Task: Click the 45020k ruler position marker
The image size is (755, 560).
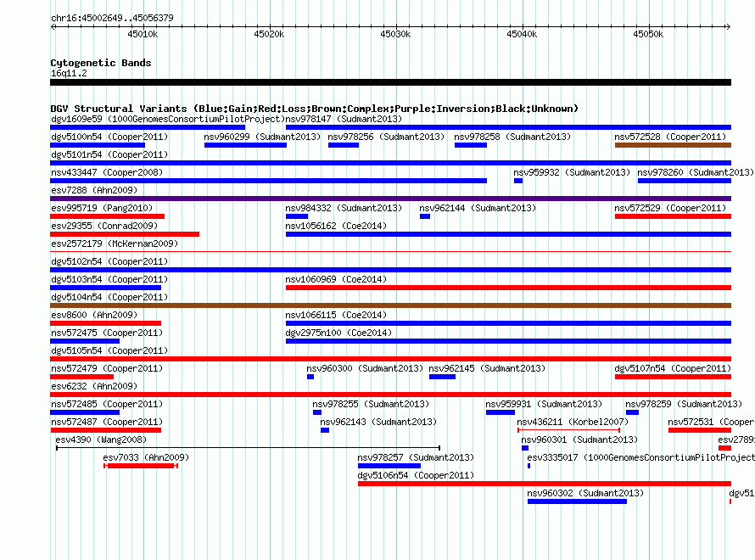Action: [x=269, y=34]
